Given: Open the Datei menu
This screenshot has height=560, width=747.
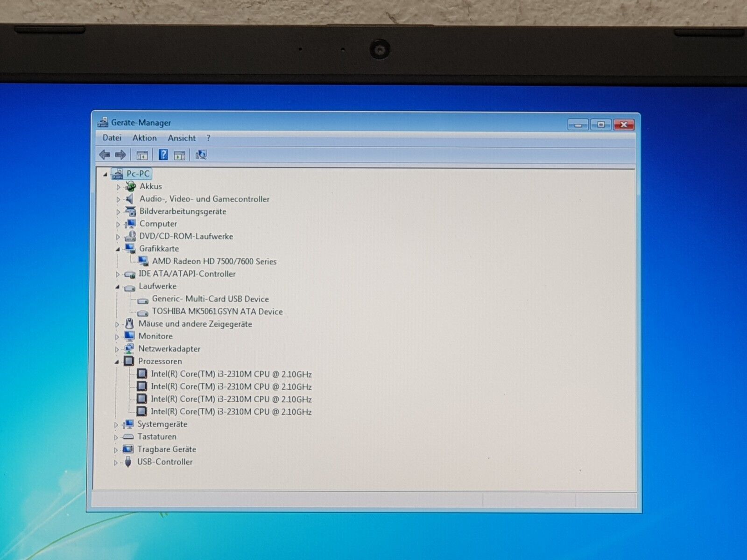Looking at the screenshot, I should (x=112, y=138).
